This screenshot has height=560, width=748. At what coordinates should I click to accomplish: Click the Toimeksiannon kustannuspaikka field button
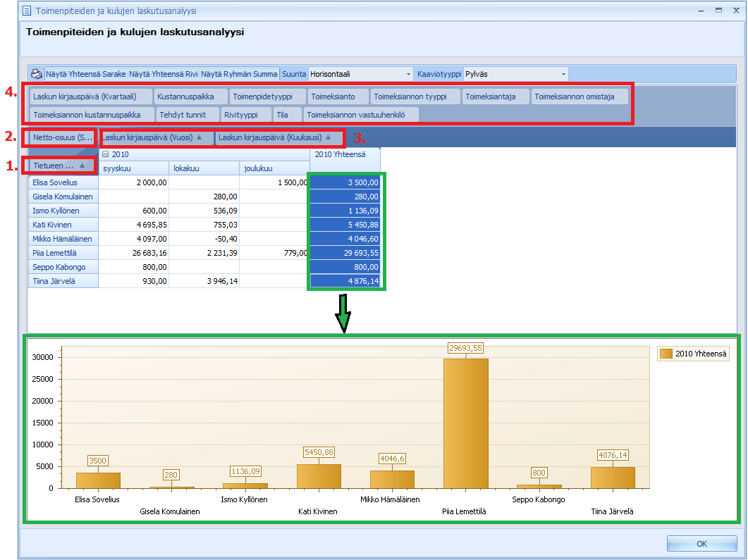pos(92,115)
